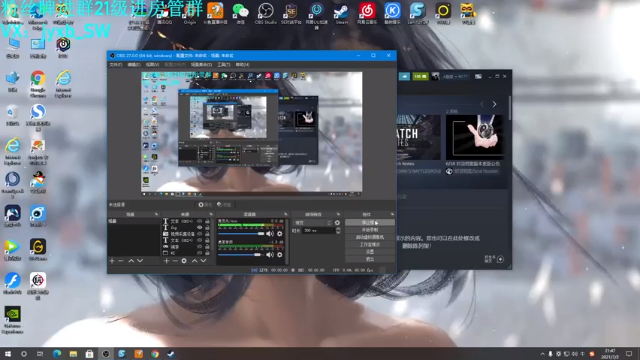The image size is (640, 360).
Task: Open the Scene Collection menu in OBS
Action: tap(201, 65)
